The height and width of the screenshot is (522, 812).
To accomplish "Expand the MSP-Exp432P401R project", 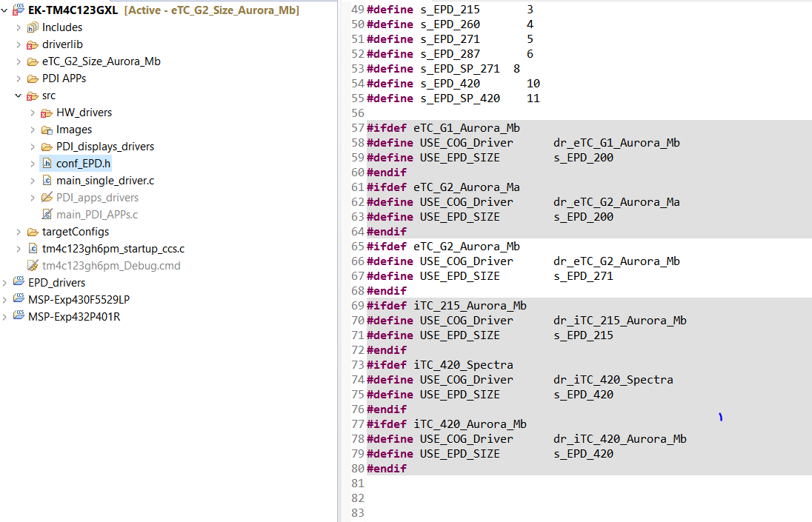I will (4, 317).
